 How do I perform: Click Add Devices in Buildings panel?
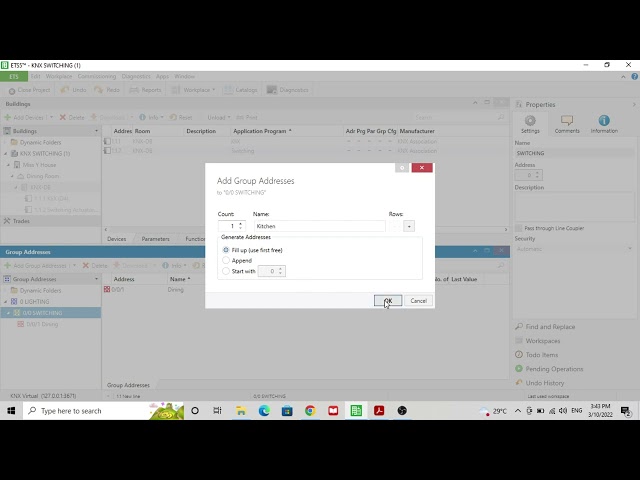24,118
